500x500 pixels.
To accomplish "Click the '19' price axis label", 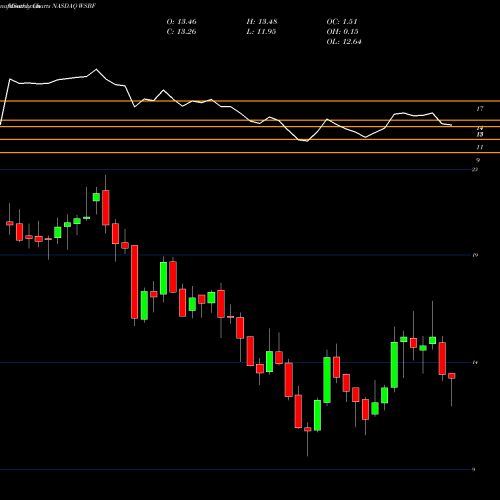I will 475,255.
